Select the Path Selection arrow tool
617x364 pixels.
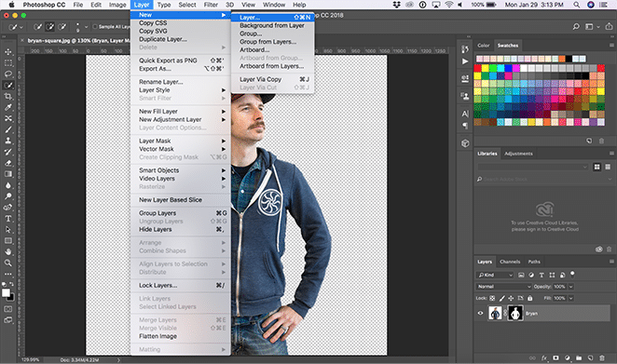pos(7,230)
